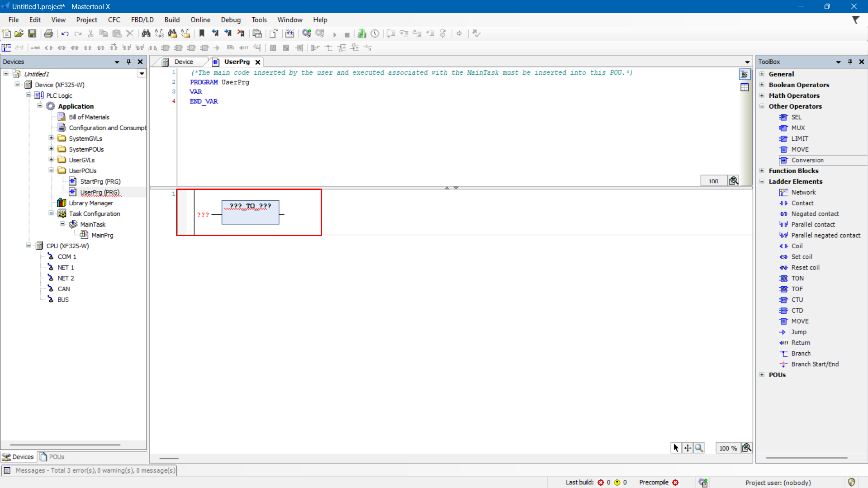
Task: Switch declaration editor to tabular view
Action: [x=745, y=87]
